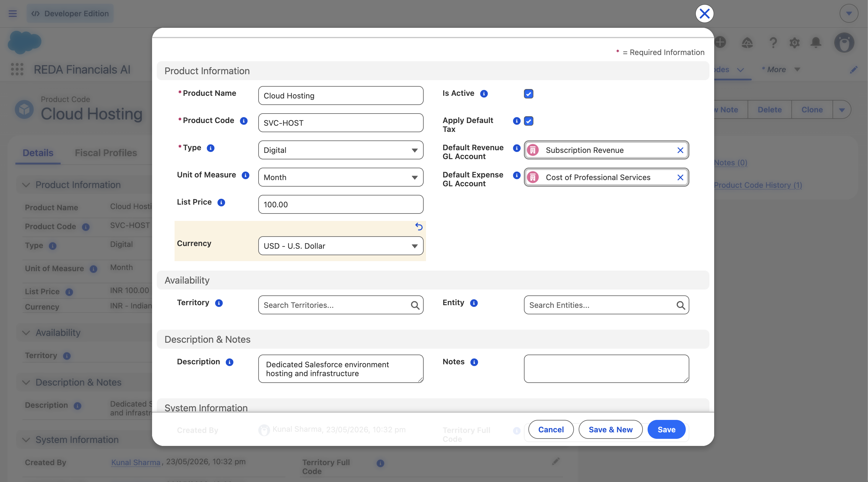This screenshot has height=482, width=868.
Task: Click the Clone button in background
Action: tap(812, 110)
